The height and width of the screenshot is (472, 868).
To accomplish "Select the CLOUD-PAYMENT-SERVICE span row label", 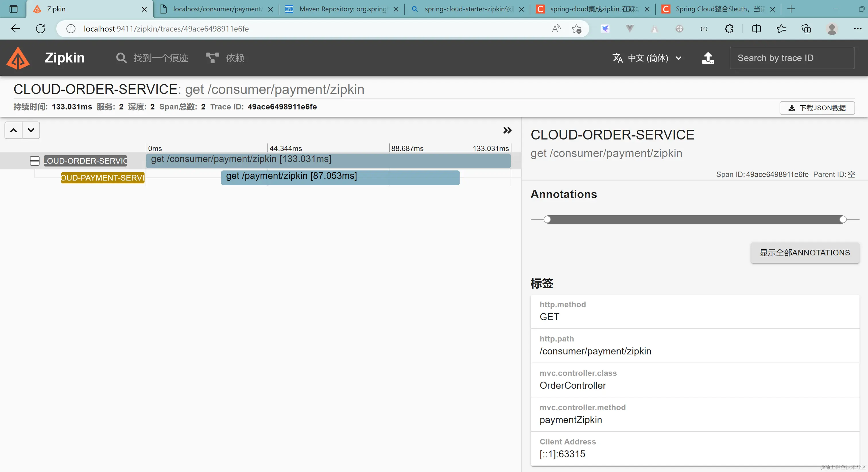I will [102, 178].
